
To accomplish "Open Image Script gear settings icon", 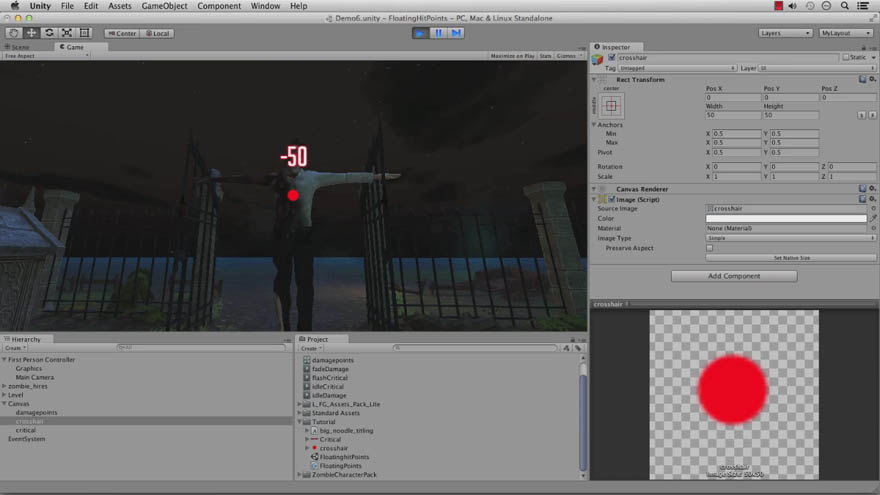I will pyautogui.click(x=873, y=199).
